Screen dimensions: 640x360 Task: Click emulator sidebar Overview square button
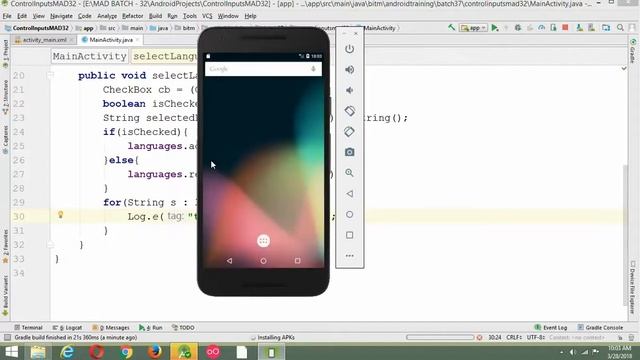(349, 235)
